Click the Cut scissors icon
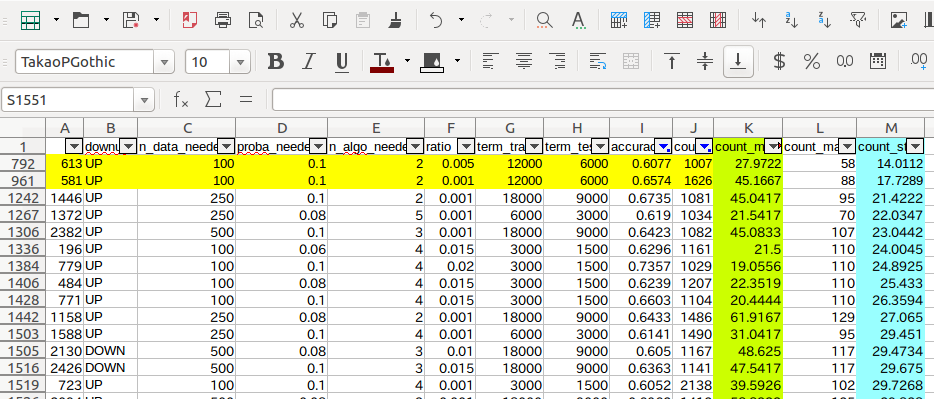The image size is (934, 399). coord(297,20)
